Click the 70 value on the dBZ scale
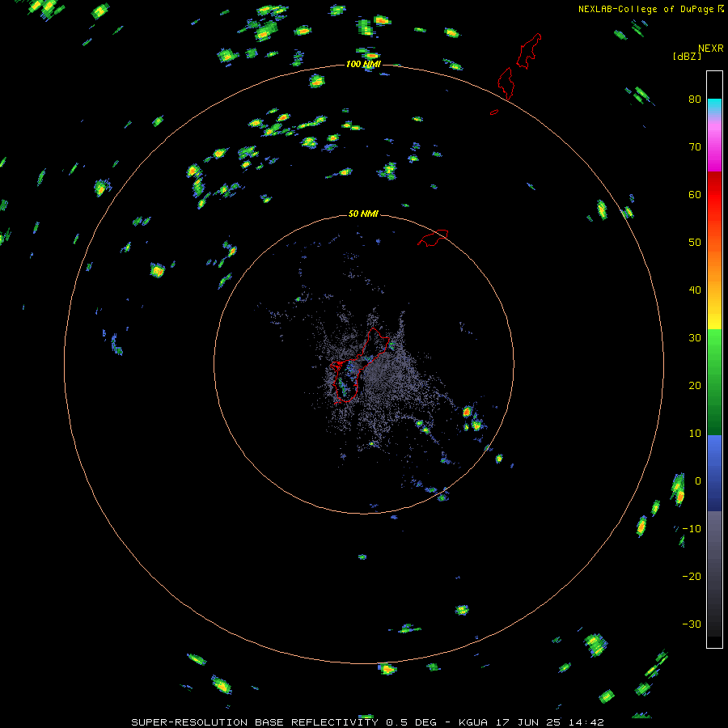 (x=695, y=147)
